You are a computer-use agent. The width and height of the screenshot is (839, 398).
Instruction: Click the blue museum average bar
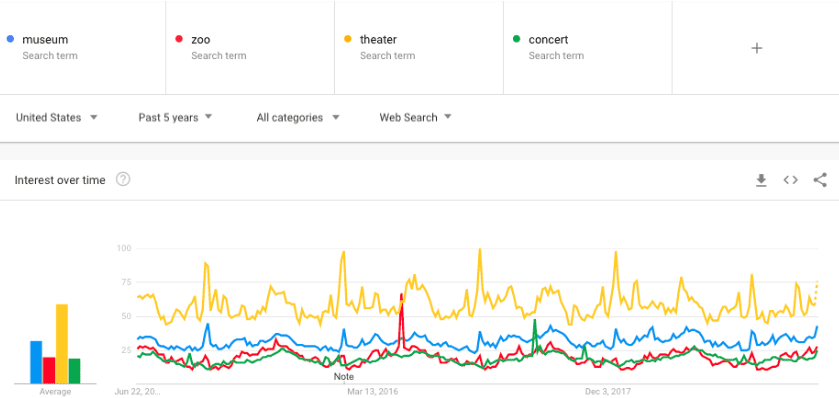coord(36,362)
